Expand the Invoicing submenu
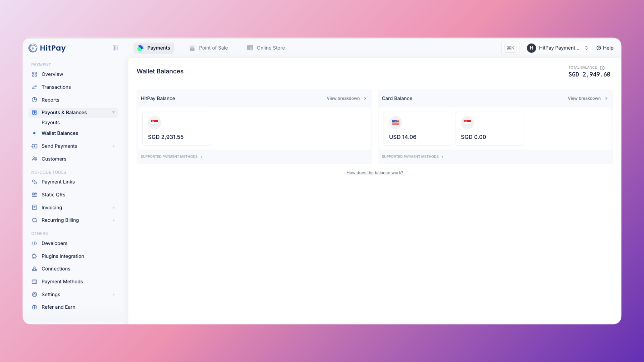 114,207
